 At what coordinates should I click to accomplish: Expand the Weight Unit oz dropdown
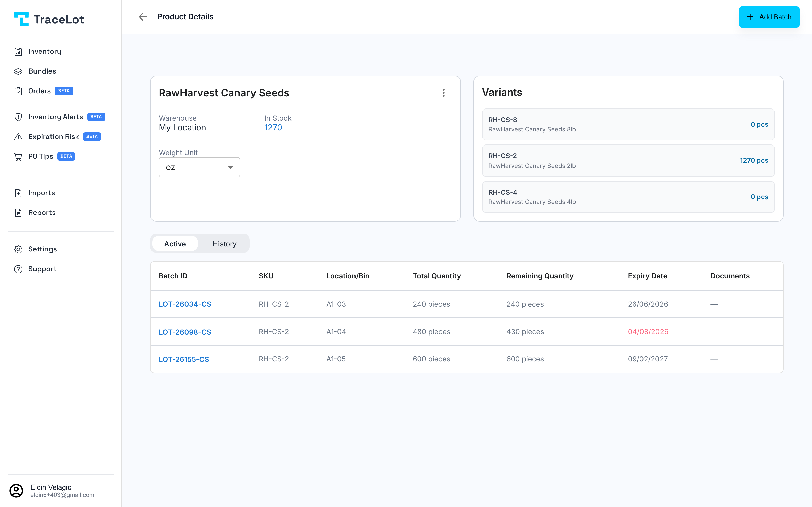pyautogui.click(x=199, y=167)
